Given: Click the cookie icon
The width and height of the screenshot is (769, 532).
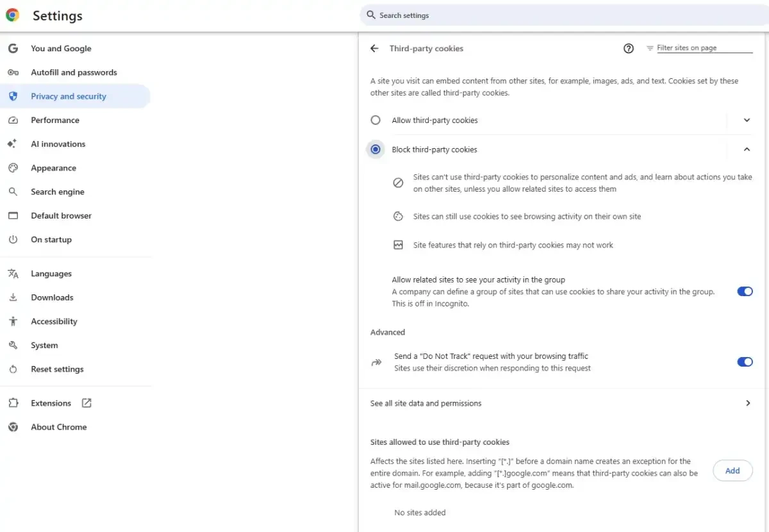Looking at the screenshot, I should coord(398,217).
